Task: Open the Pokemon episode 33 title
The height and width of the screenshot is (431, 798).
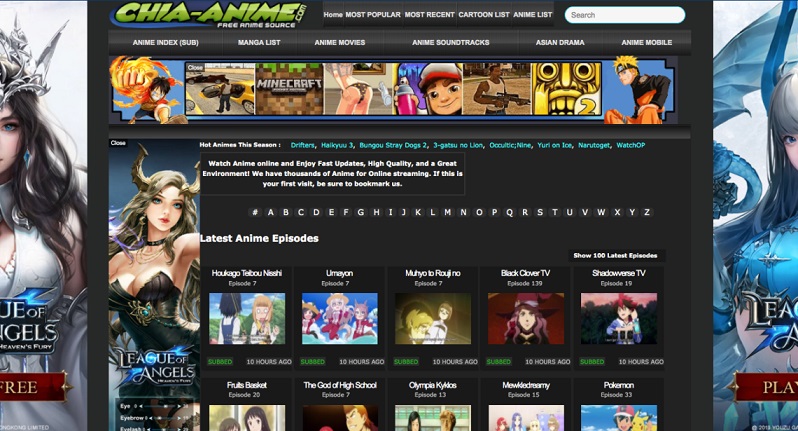Action: point(619,385)
